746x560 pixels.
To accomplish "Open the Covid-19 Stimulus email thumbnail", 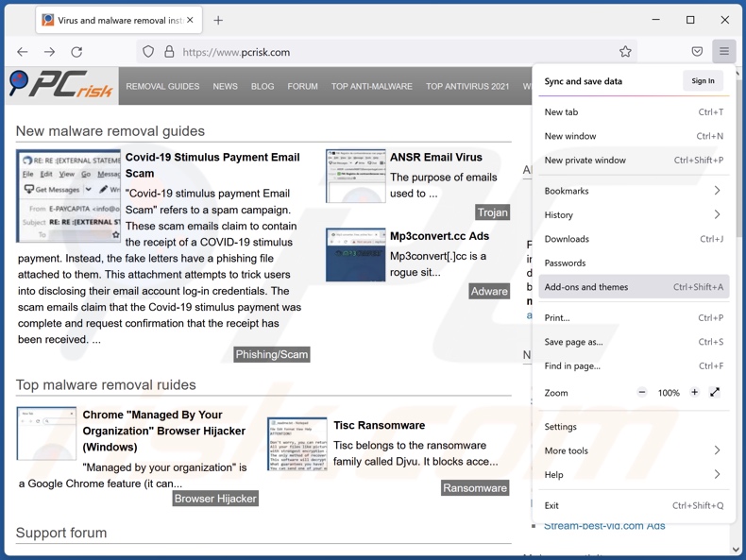I will [x=68, y=195].
